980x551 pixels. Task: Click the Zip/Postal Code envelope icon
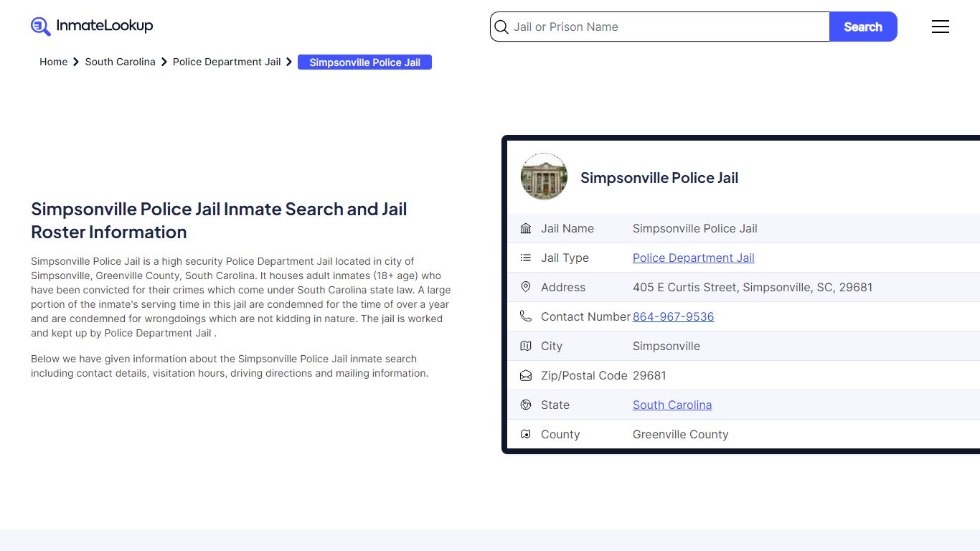[526, 375]
